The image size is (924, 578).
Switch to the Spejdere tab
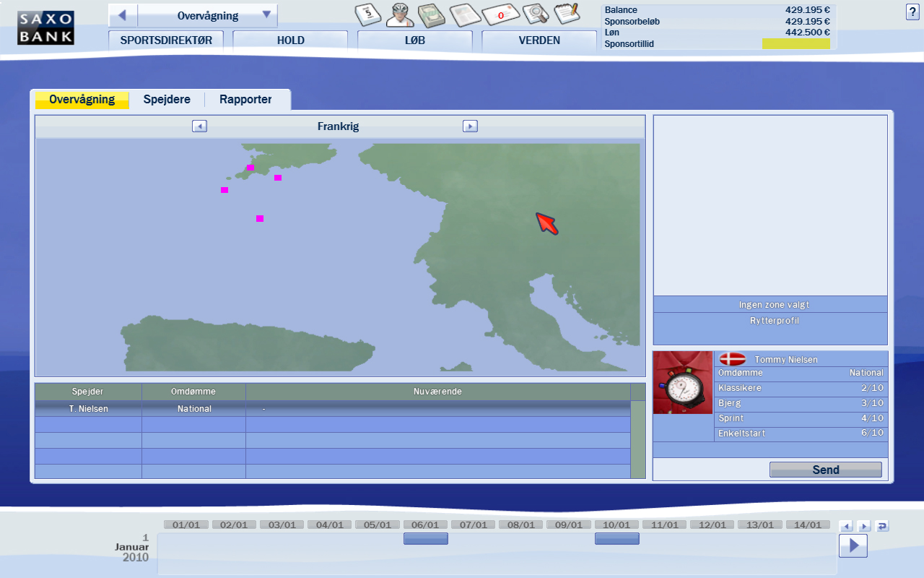point(167,100)
